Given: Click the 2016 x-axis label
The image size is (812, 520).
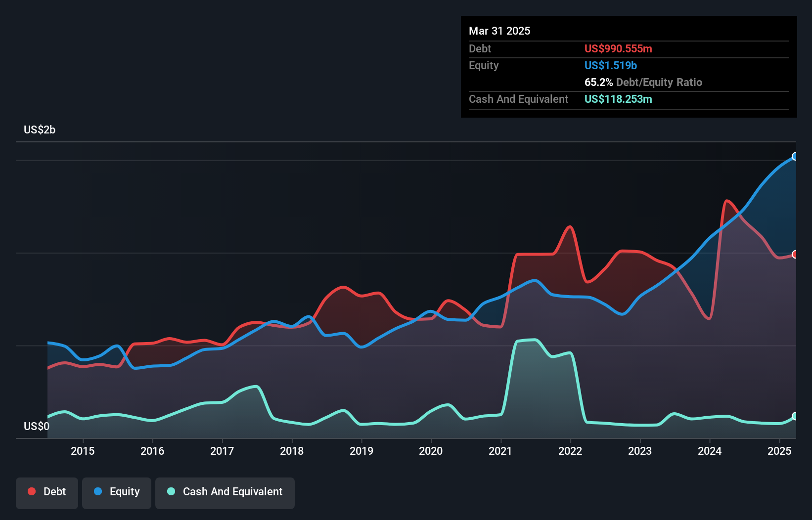Looking at the screenshot, I should [152, 451].
